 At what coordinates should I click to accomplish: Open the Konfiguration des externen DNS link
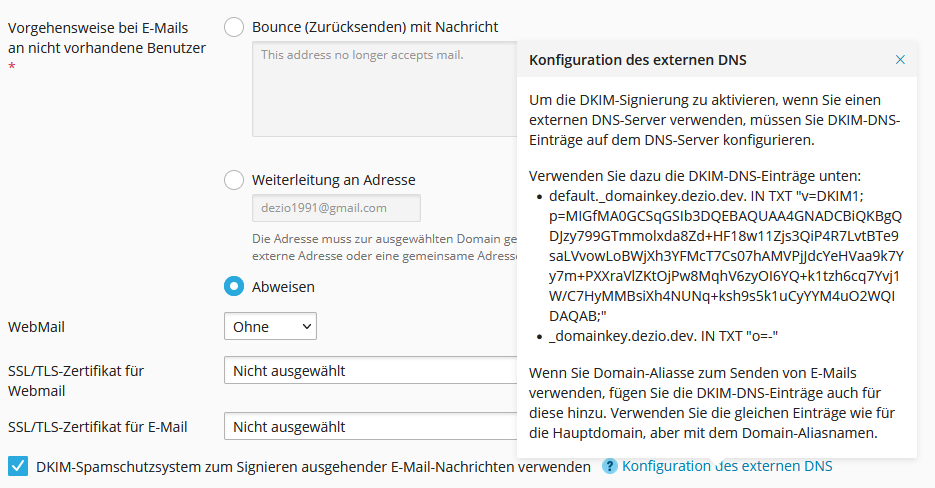(x=727, y=466)
